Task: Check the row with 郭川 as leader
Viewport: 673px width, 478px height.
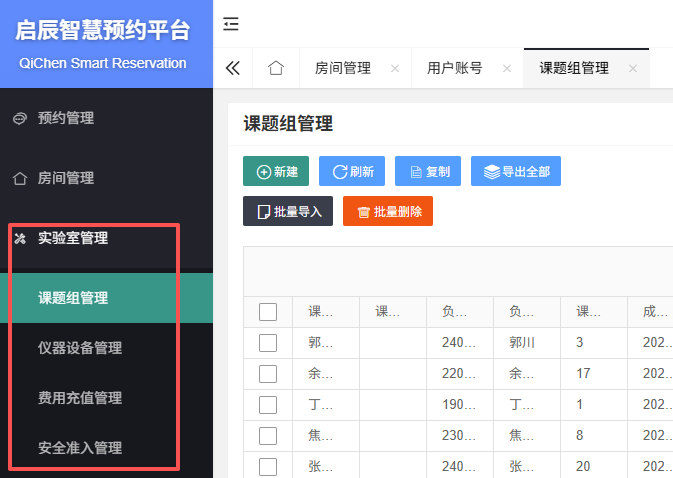Action: [267, 343]
